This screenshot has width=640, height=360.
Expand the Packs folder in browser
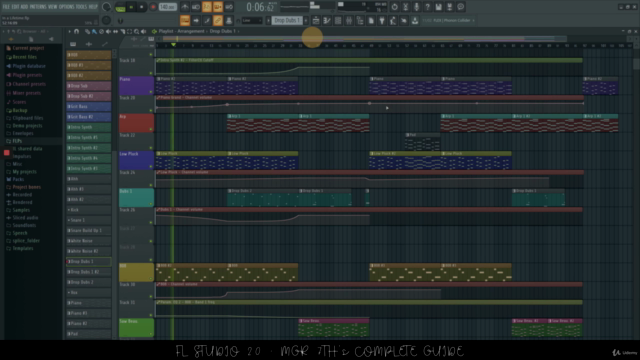click(18, 179)
